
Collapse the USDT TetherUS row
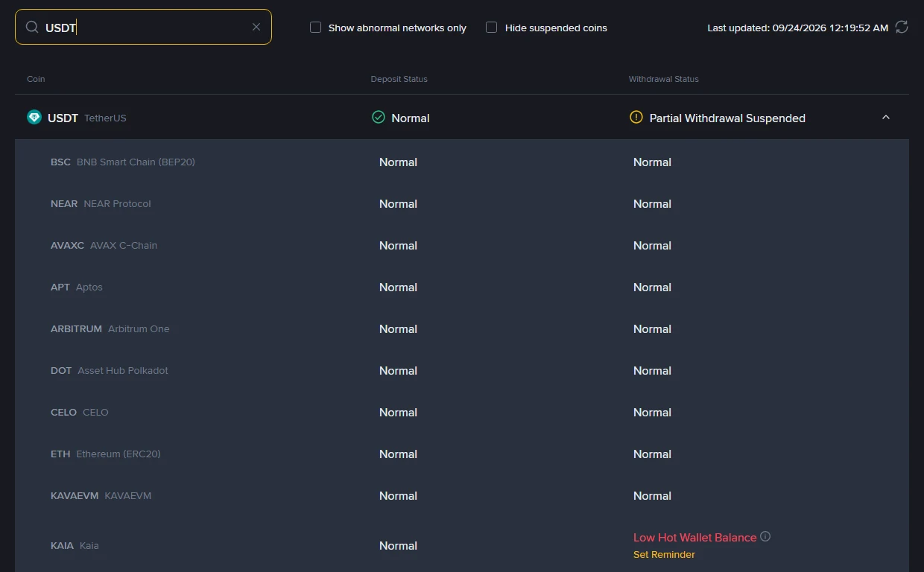click(886, 118)
